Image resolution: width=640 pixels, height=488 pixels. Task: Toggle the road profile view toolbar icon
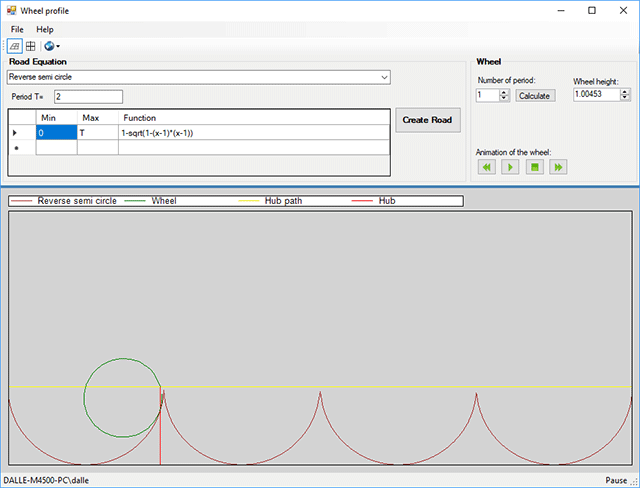[15, 46]
